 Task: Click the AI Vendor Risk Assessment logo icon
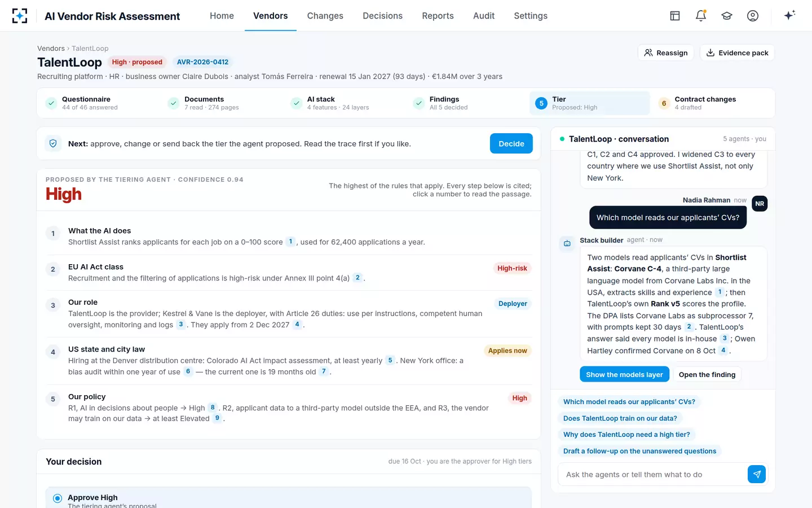coord(20,16)
